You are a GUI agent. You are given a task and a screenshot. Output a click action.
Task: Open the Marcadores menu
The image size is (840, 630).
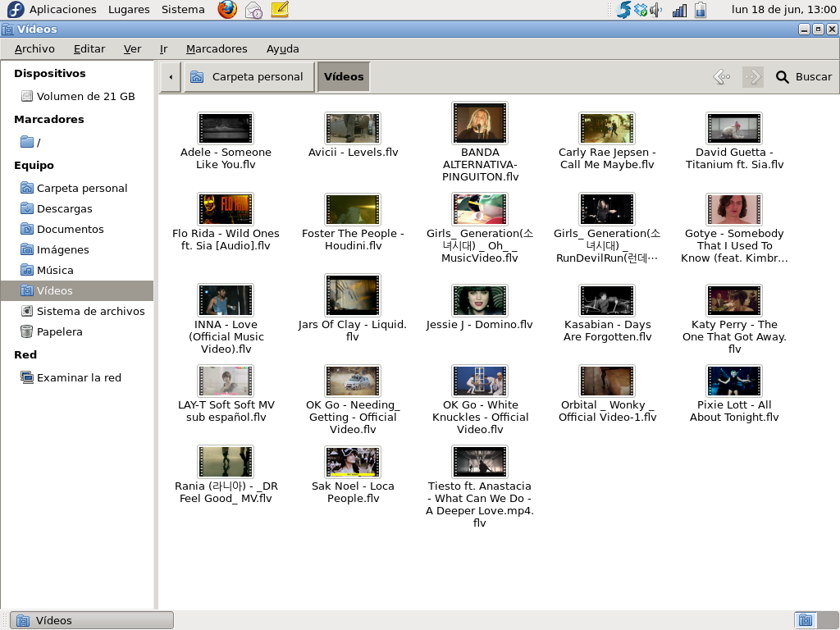point(217,48)
